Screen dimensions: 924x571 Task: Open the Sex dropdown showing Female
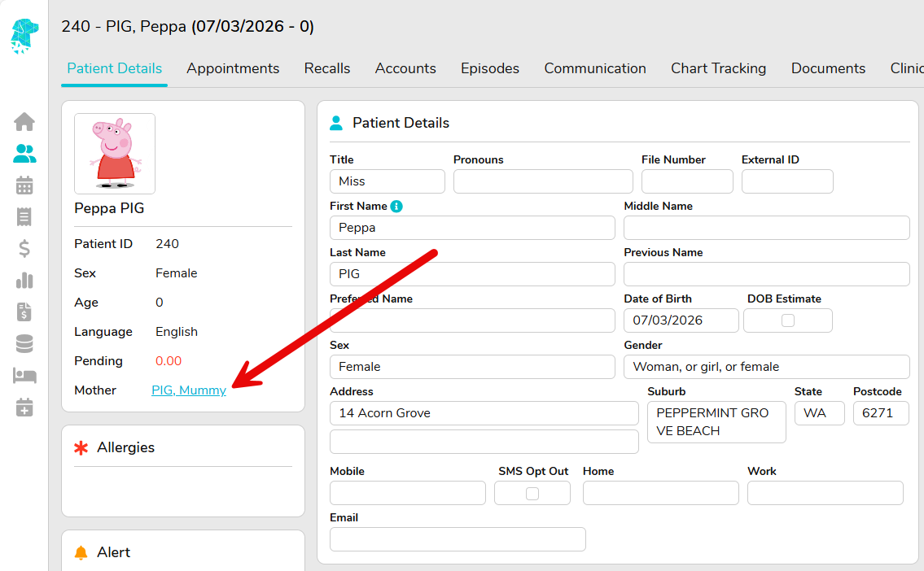pos(471,367)
